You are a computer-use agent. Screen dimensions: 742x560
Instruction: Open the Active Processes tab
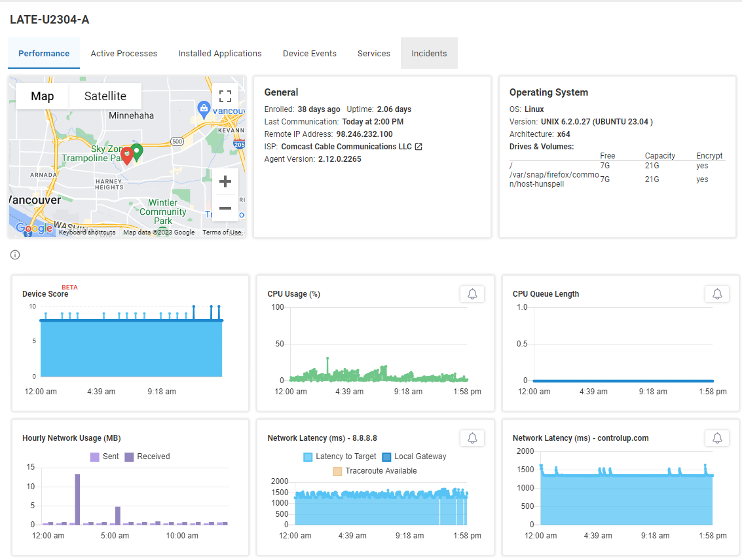point(124,54)
